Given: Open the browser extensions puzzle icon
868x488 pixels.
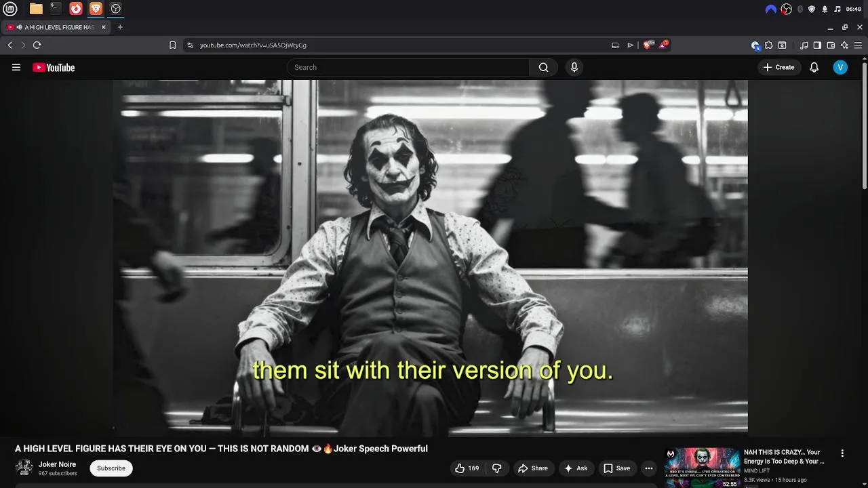Looking at the screenshot, I should [768, 45].
